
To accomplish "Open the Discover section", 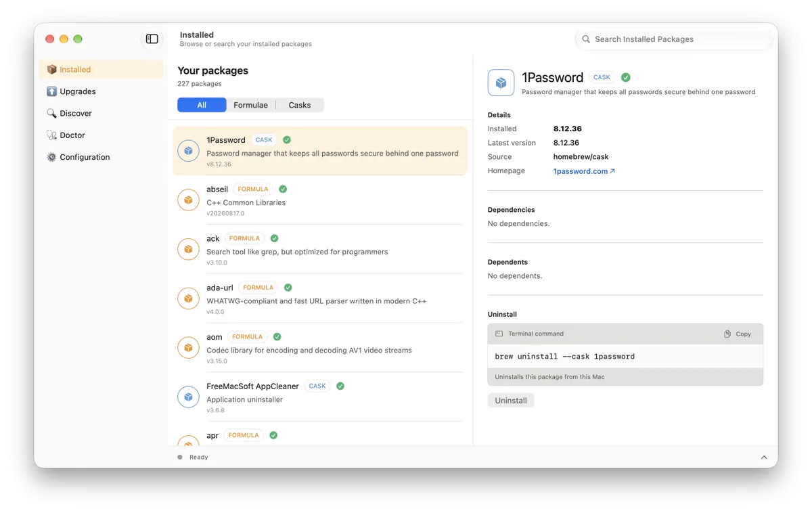I will (x=101, y=113).
